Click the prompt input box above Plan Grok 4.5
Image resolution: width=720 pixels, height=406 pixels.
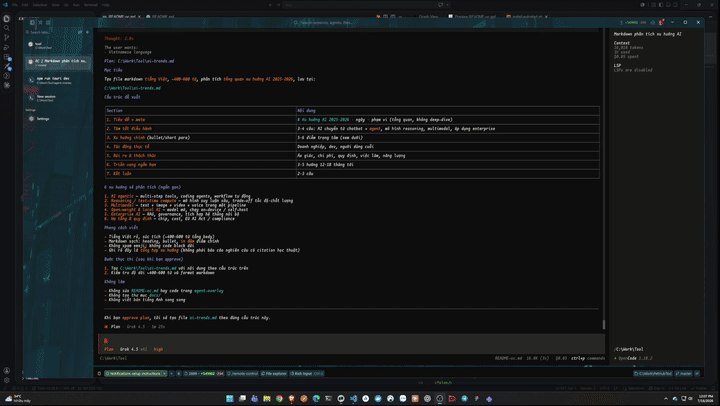pyautogui.click(x=351, y=341)
